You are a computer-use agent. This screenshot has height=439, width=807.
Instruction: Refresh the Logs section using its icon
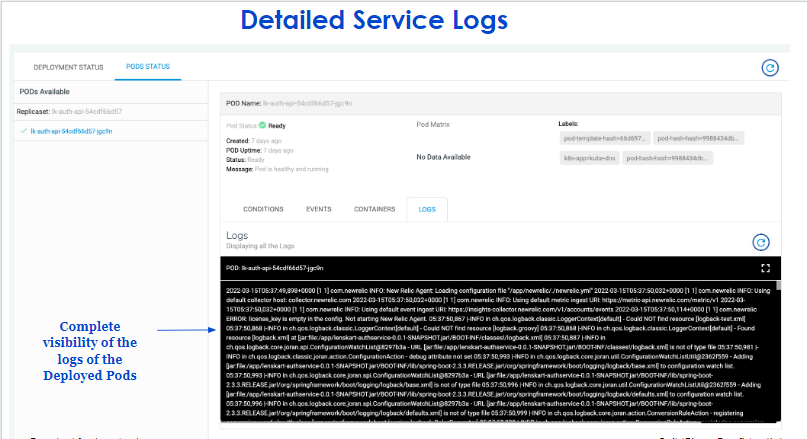tap(761, 242)
